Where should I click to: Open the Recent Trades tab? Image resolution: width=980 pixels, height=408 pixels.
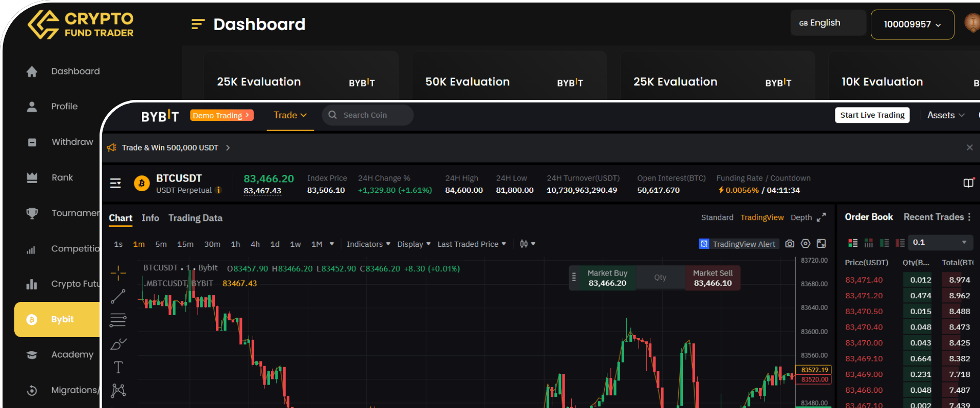[933, 217]
